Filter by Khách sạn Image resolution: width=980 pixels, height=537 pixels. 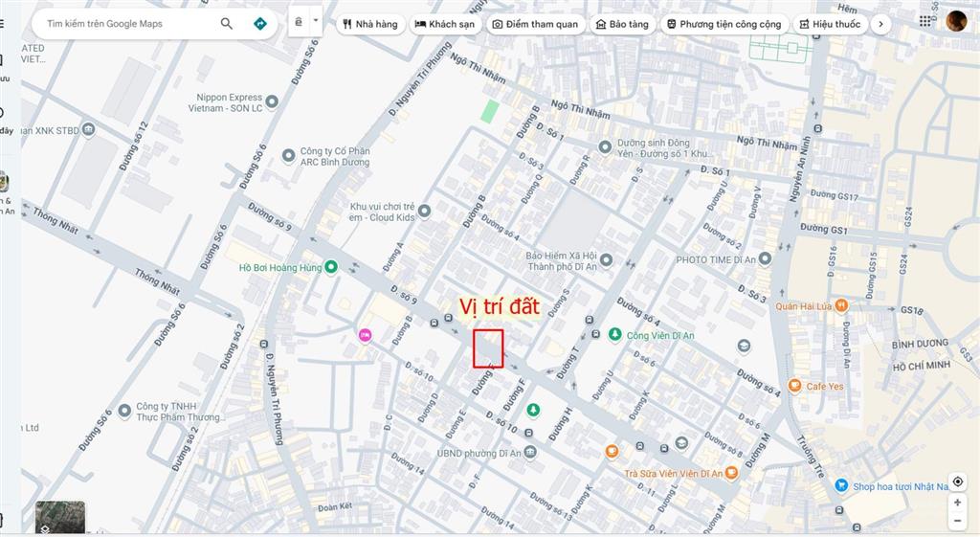(444, 24)
